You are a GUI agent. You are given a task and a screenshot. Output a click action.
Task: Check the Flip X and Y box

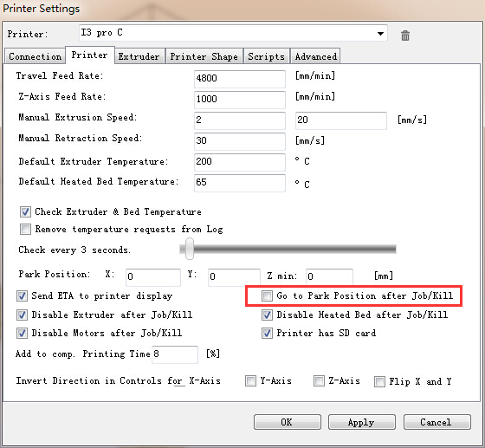[380, 381]
